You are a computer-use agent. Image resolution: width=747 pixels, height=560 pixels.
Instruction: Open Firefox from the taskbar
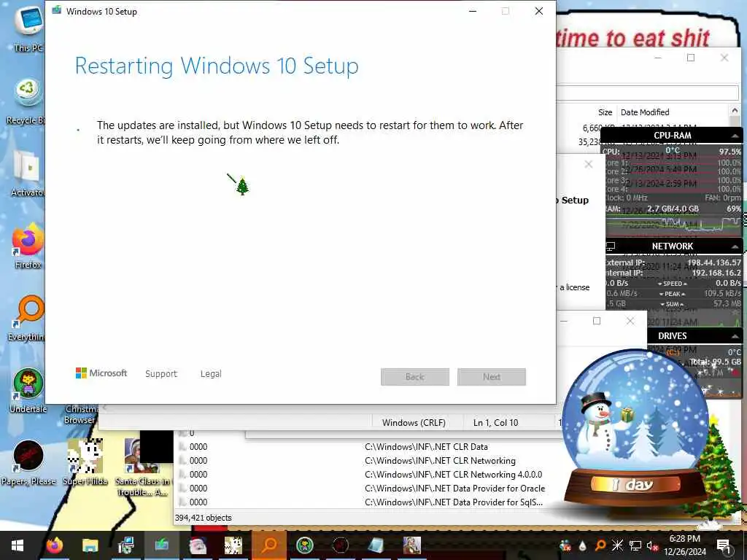(x=54, y=545)
